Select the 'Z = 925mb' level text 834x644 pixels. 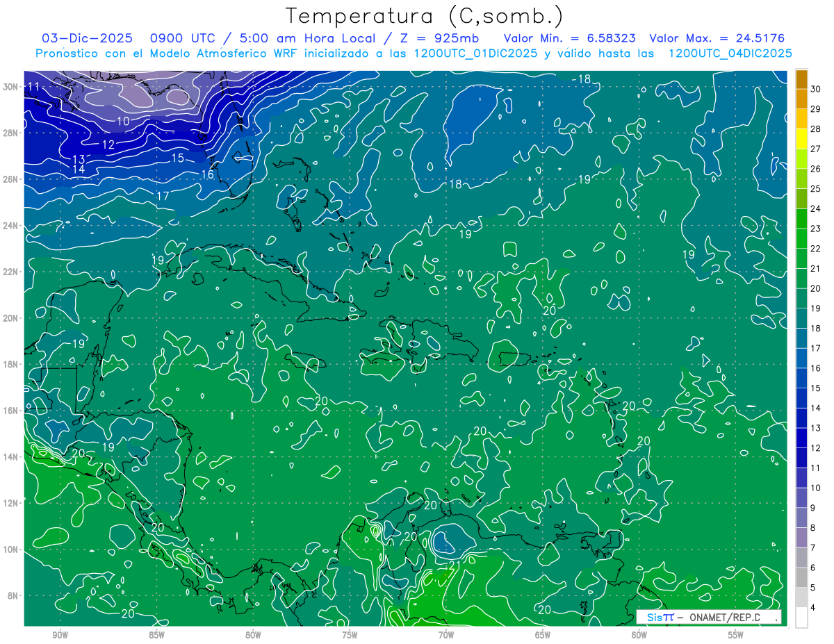coord(436,38)
